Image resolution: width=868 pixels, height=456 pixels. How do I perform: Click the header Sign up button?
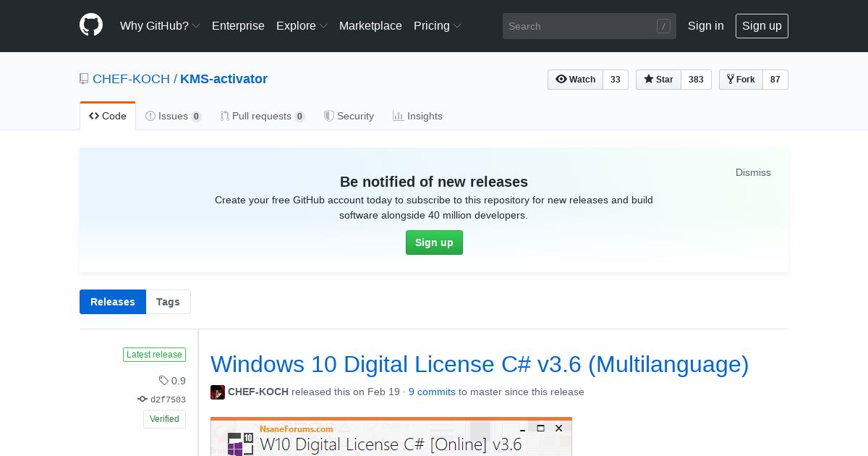[x=762, y=26]
